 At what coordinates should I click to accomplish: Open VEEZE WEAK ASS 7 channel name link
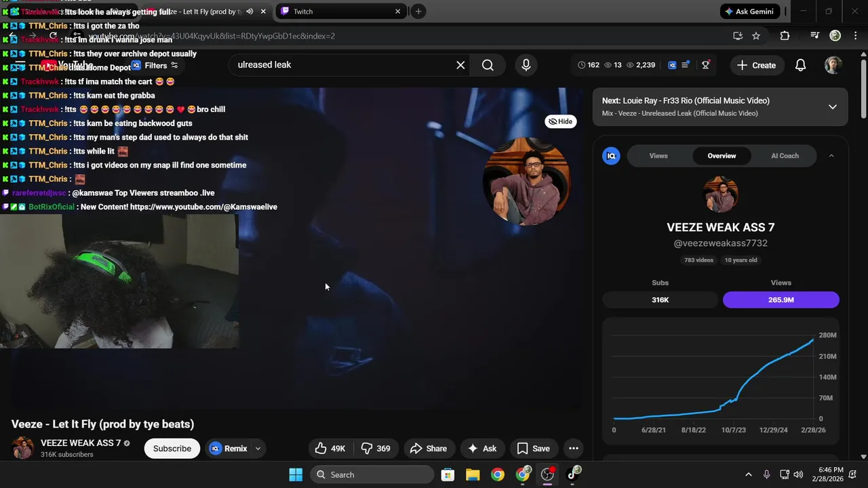pyautogui.click(x=81, y=443)
